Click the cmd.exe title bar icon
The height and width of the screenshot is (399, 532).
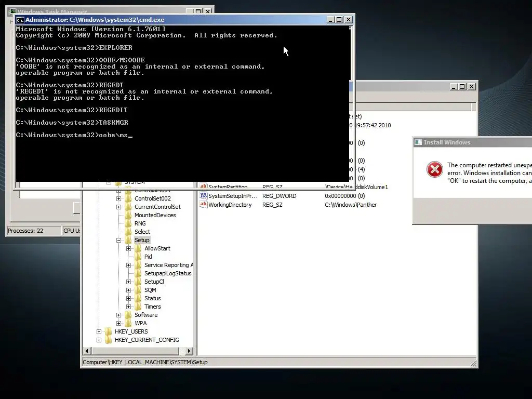tap(20, 20)
